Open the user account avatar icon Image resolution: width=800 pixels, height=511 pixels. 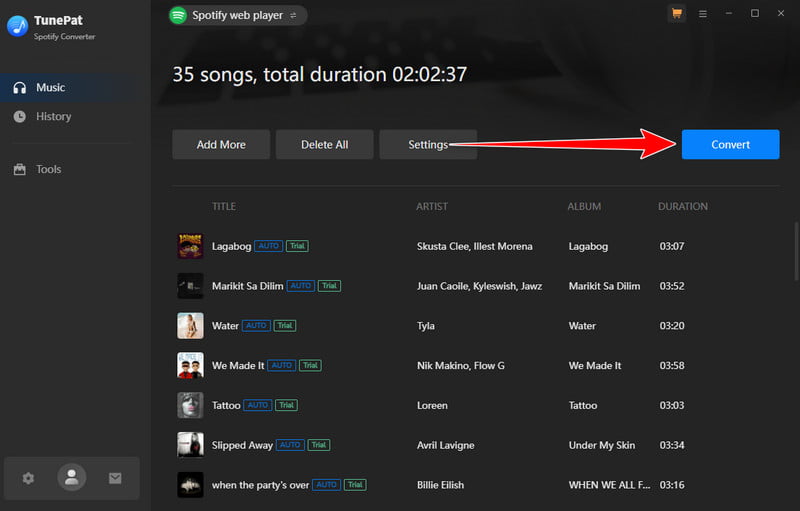coord(71,477)
